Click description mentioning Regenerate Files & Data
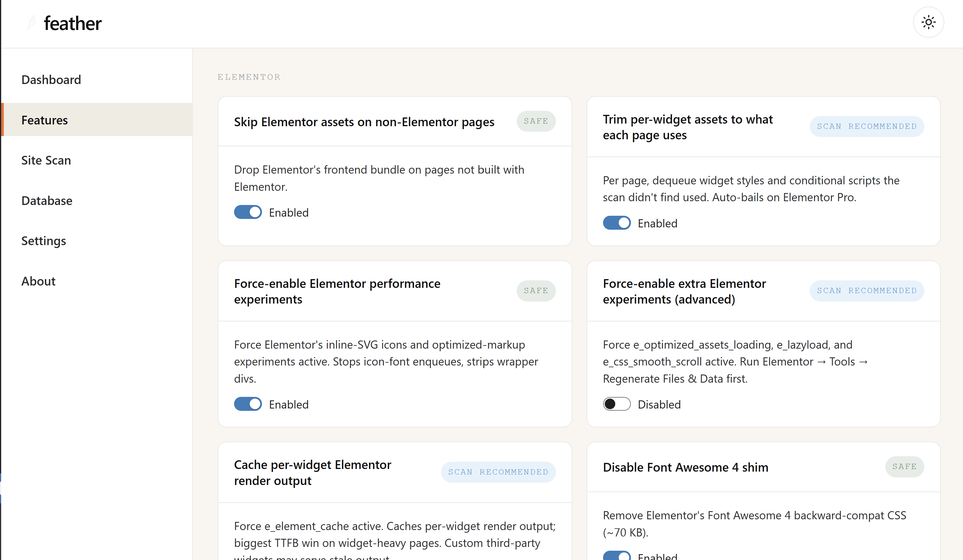 click(735, 362)
